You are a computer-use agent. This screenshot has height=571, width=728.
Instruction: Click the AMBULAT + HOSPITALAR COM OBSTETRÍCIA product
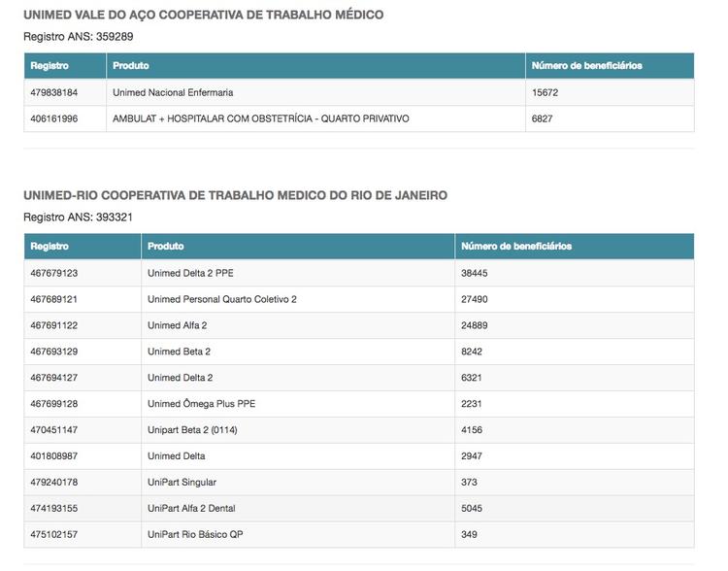(260, 118)
